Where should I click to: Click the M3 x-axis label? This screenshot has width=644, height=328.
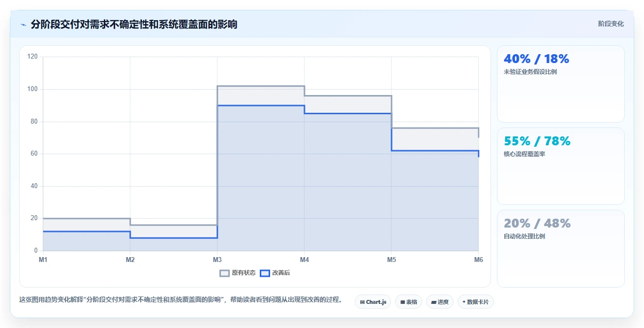coord(217,260)
